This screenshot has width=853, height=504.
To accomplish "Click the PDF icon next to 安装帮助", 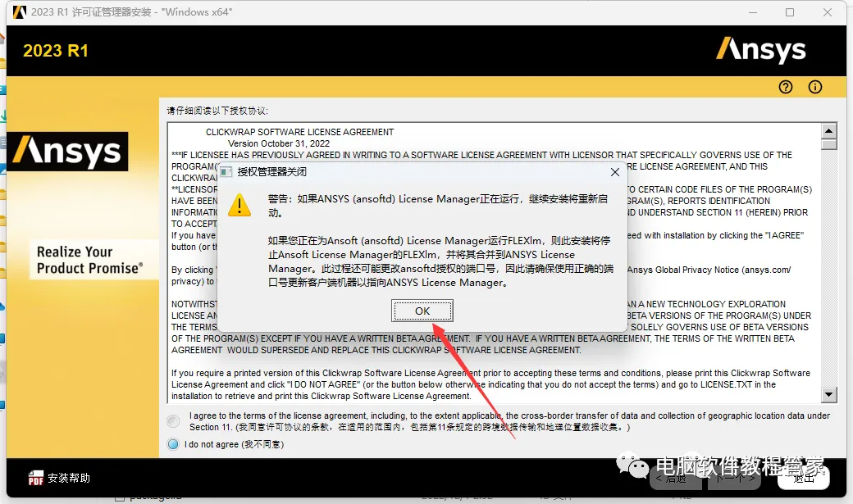I will [x=36, y=478].
